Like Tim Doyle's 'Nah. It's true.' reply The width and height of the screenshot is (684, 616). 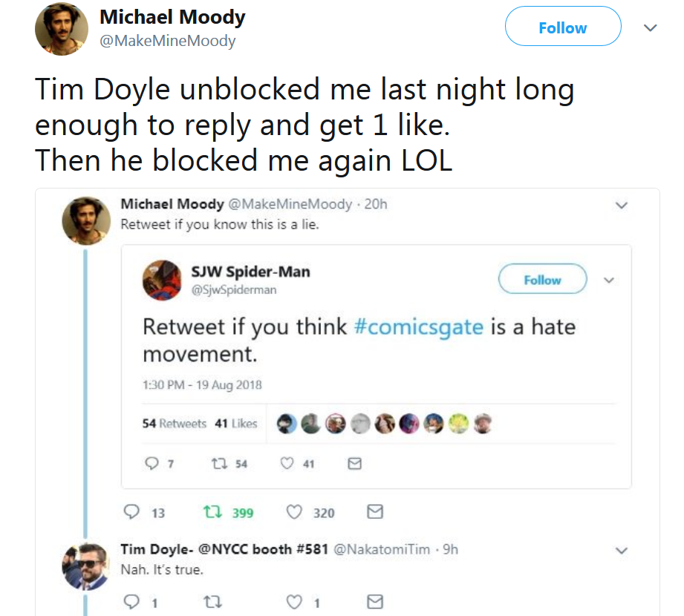coord(294,602)
